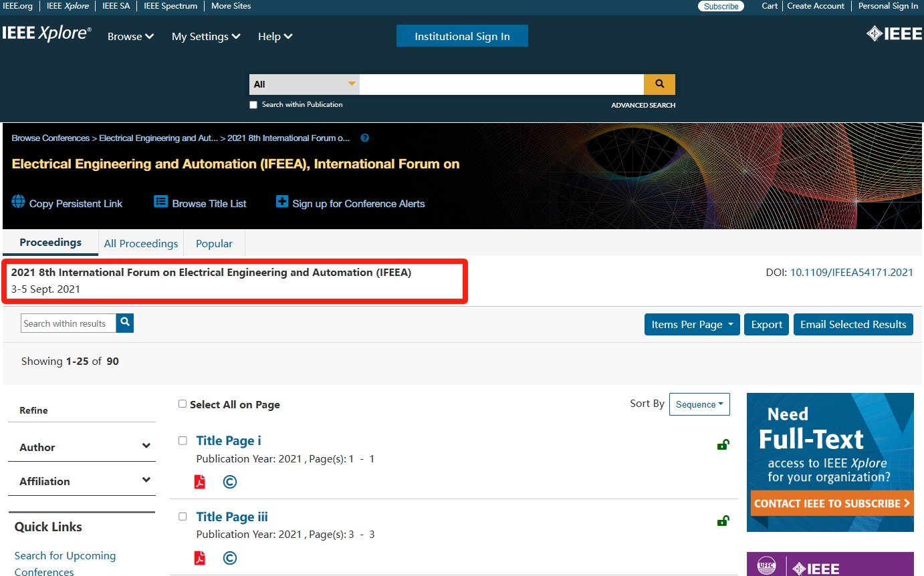The image size is (924, 576).
Task: Open Search for Upcoming Conferences quick link
Action: click(x=65, y=563)
